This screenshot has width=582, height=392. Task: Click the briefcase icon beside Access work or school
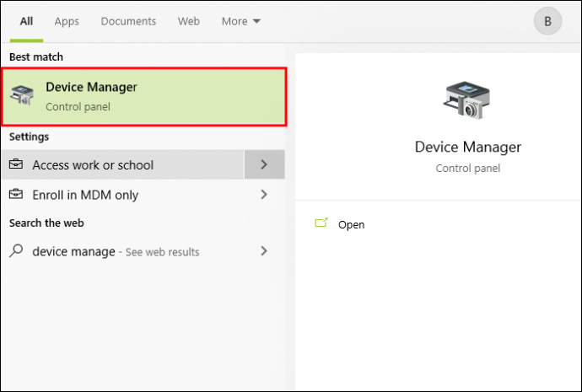click(16, 164)
